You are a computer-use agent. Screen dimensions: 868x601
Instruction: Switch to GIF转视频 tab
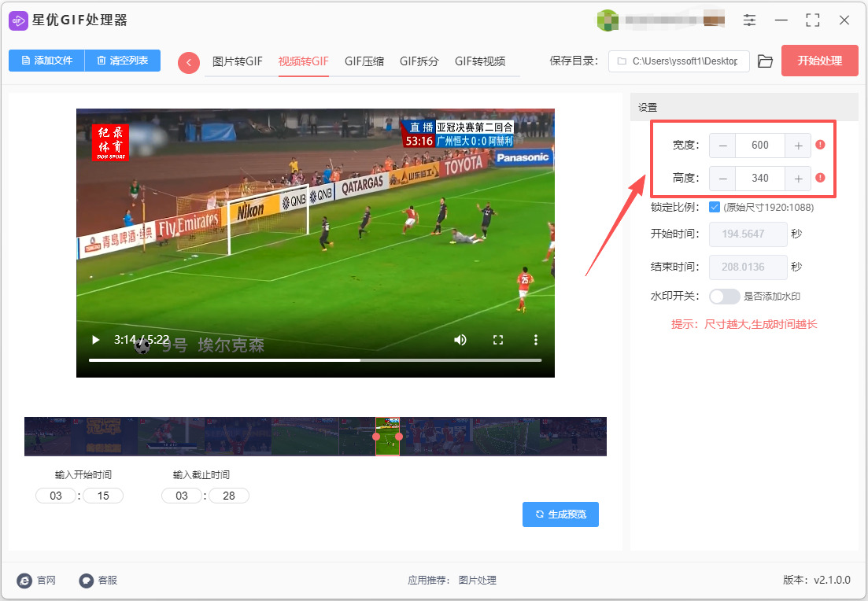(x=480, y=61)
